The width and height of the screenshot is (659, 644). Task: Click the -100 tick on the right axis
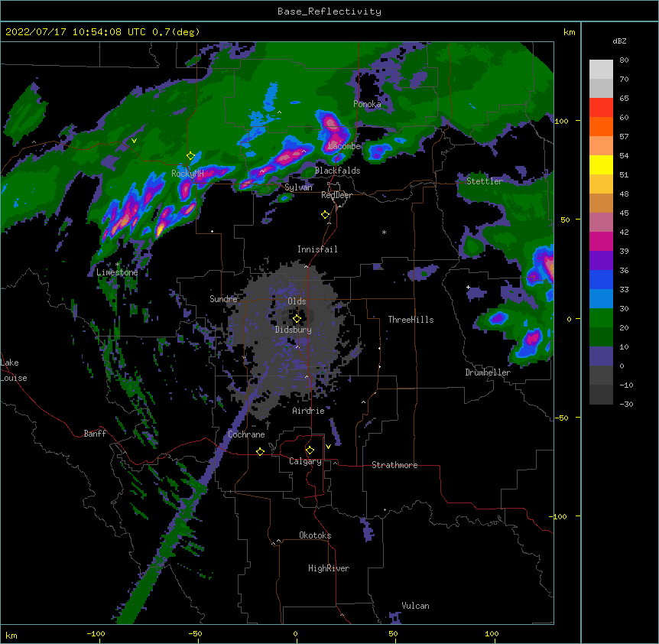click(559, 516)
